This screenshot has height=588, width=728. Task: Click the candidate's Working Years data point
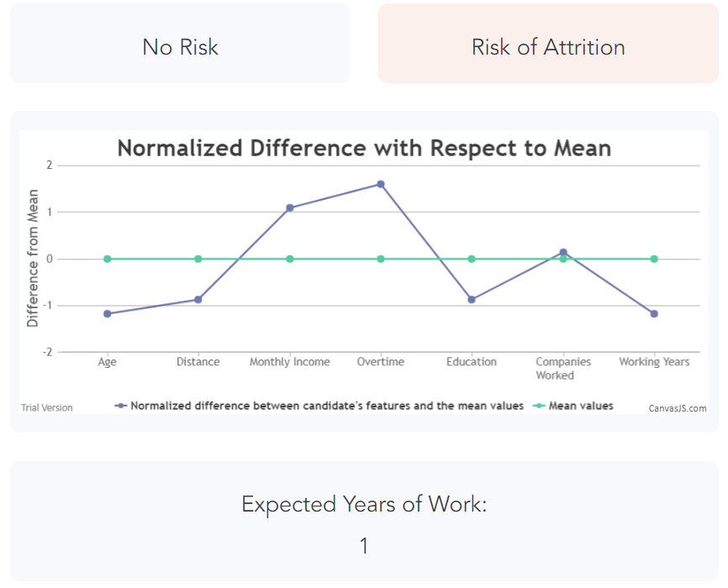[x=654, y=313]
